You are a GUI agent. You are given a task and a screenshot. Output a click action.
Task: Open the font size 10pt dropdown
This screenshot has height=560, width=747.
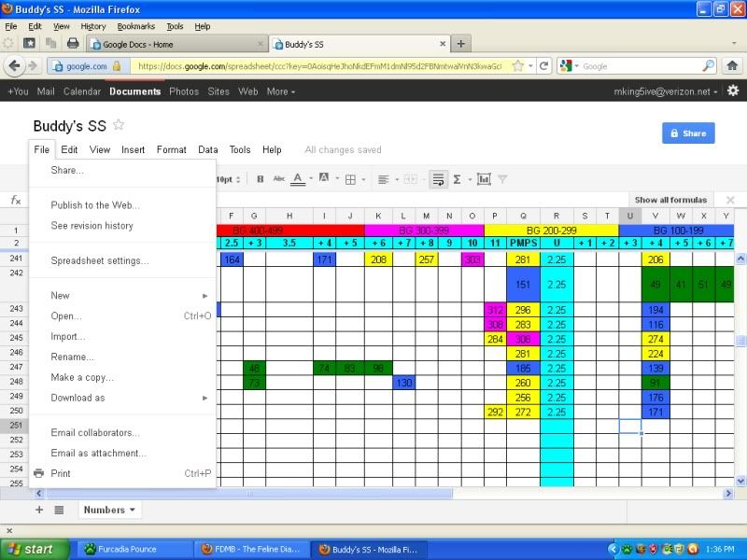pyautogui.click(x=228, y=179)
